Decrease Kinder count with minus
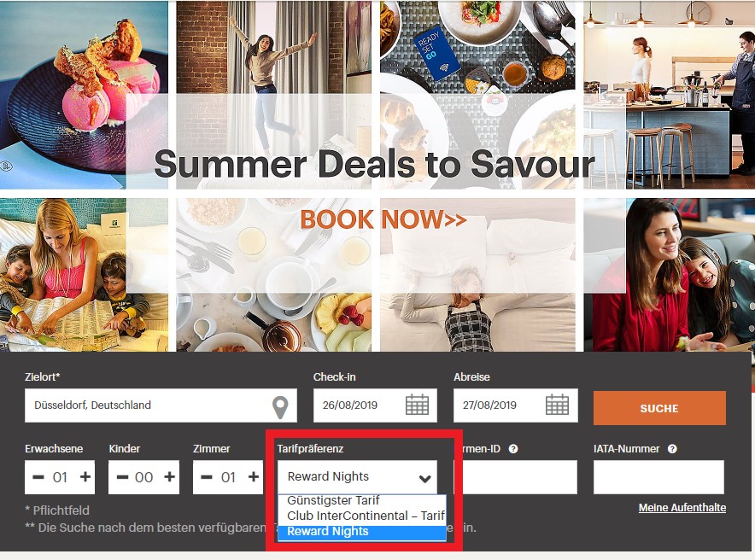The width and height of the screenshot is (755, 560). (122, 477)
